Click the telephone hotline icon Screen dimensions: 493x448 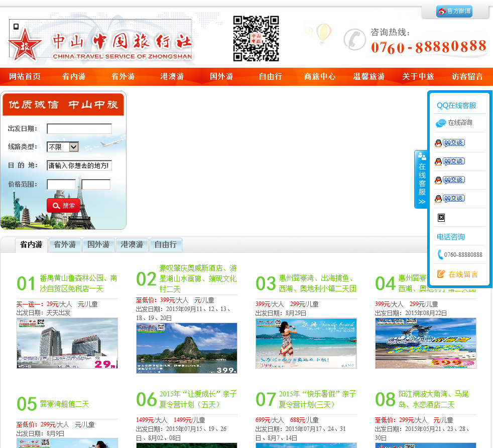[354, 40]
